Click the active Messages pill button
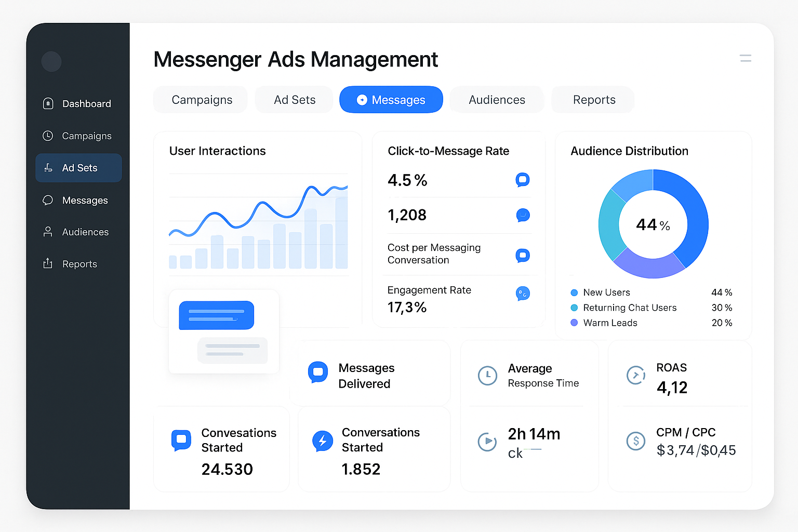 coord(391,99)
